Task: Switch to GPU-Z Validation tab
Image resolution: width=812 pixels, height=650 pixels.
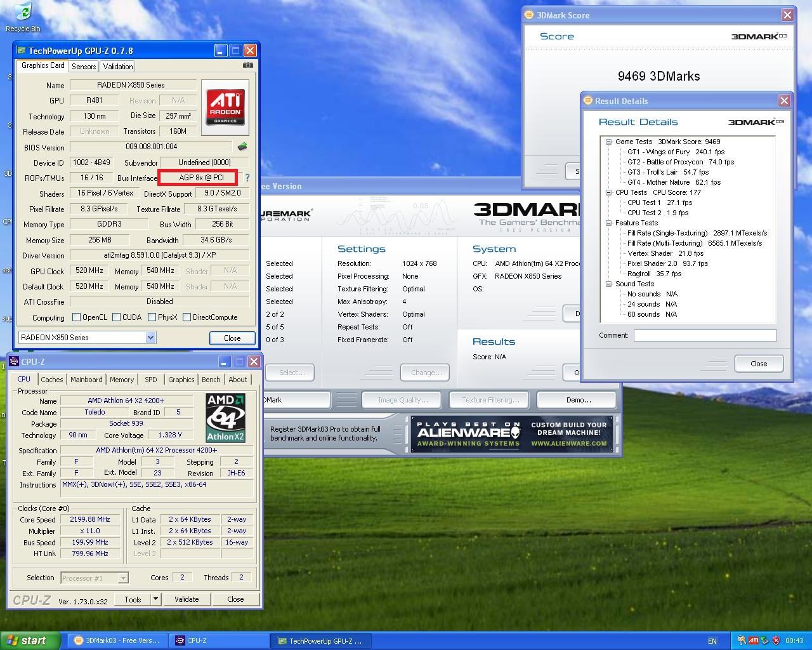Action: point(118,67)
